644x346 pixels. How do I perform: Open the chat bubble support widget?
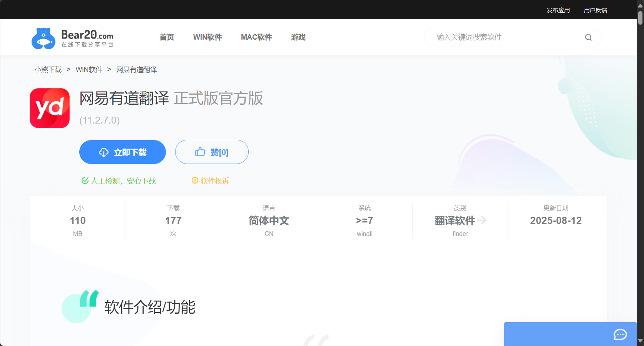point(620,334)
